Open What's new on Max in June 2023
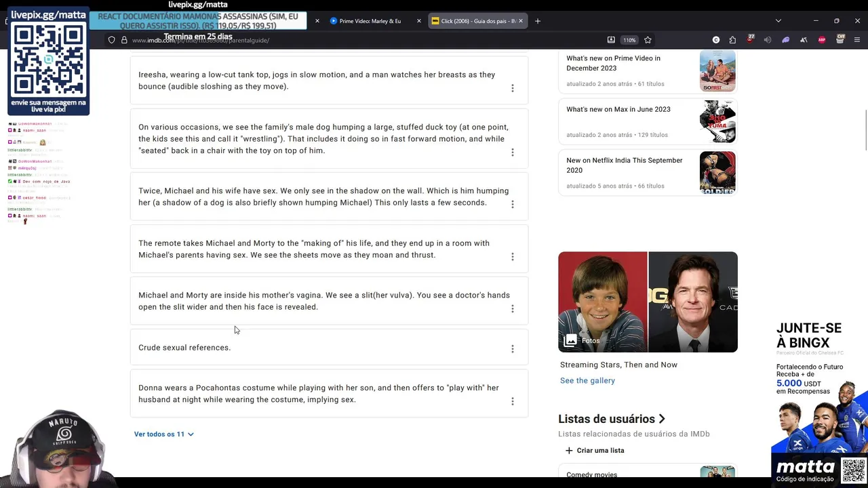The width and height of the screenshot is (868, 488). [x=618, y=109]
